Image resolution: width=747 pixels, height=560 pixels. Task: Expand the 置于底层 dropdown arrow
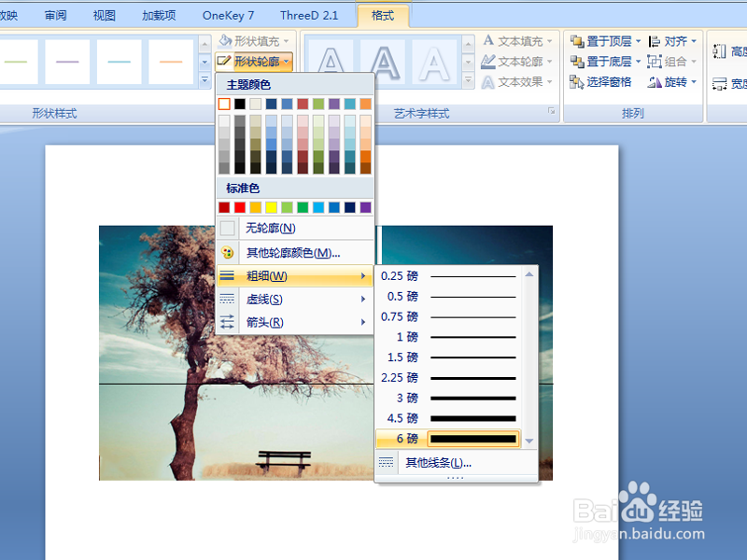click(638, 62)
